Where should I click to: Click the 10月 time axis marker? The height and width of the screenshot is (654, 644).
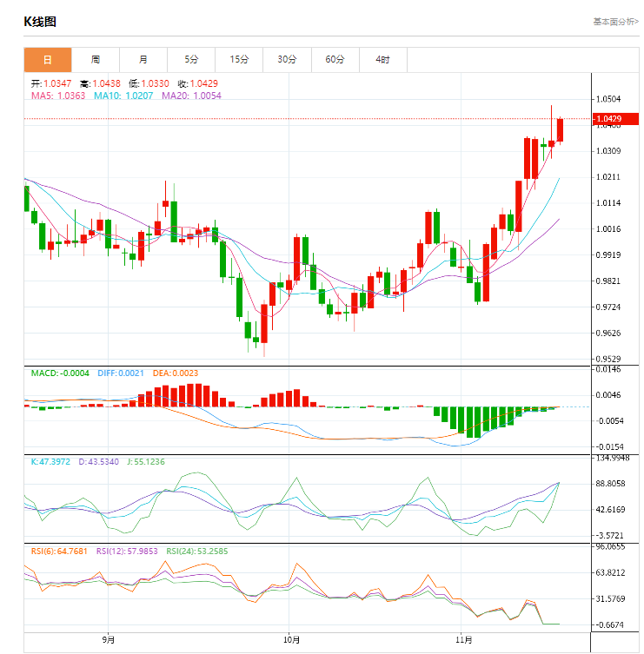click(291, 639)
